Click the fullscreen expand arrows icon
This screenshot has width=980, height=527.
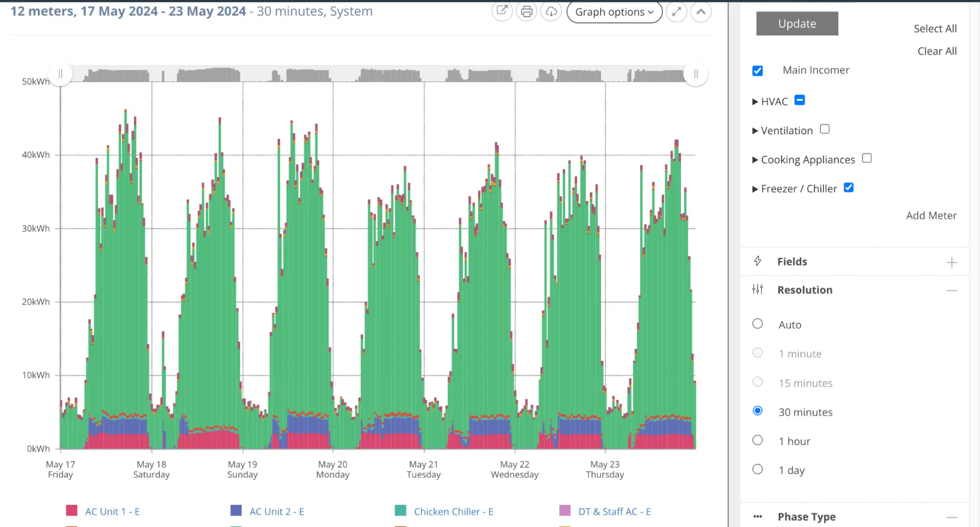(676, 12)
